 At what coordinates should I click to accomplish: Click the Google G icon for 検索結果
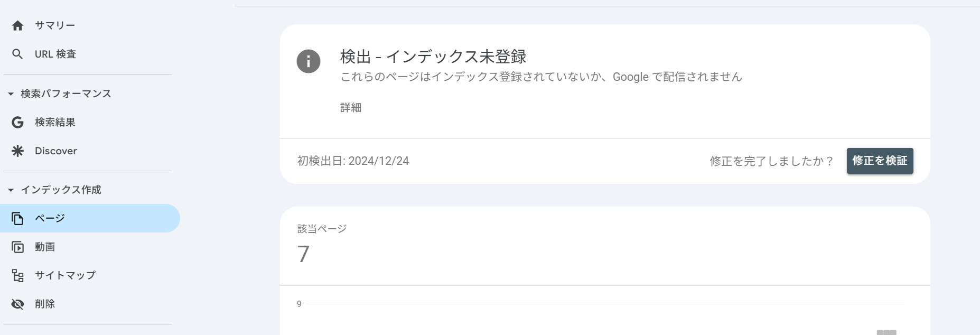coord(17,122)
